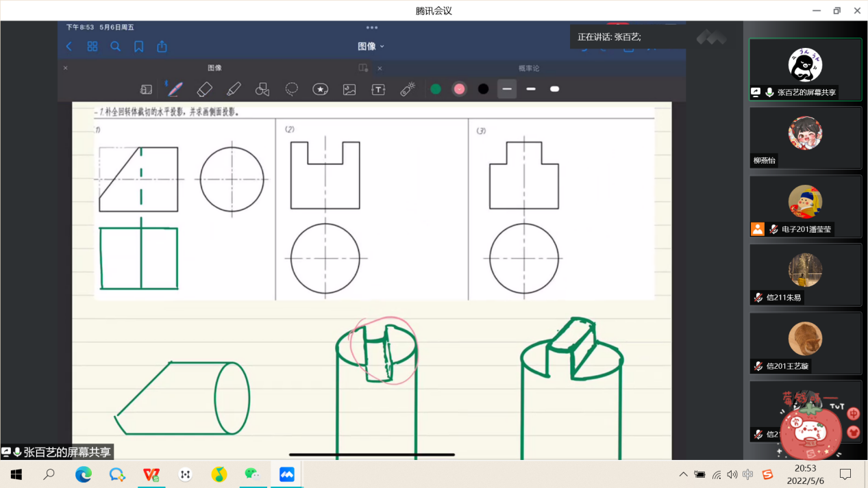Choose the lasso selection tool

pyautogui.click(x=292, y=89)
